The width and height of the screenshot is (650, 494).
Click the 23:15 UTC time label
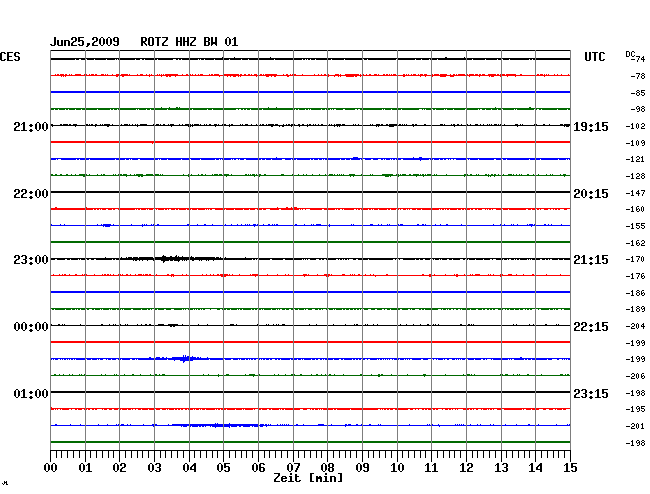coord(591,393)
